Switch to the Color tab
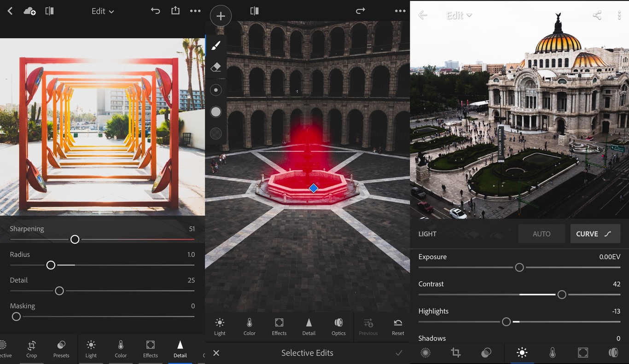The width and height of the screenshot is (629, 364). click(249, 326)
